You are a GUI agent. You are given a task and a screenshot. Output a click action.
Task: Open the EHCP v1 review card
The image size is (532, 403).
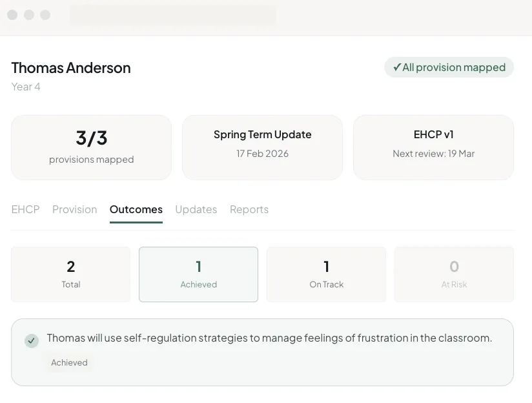pos(433,147)
